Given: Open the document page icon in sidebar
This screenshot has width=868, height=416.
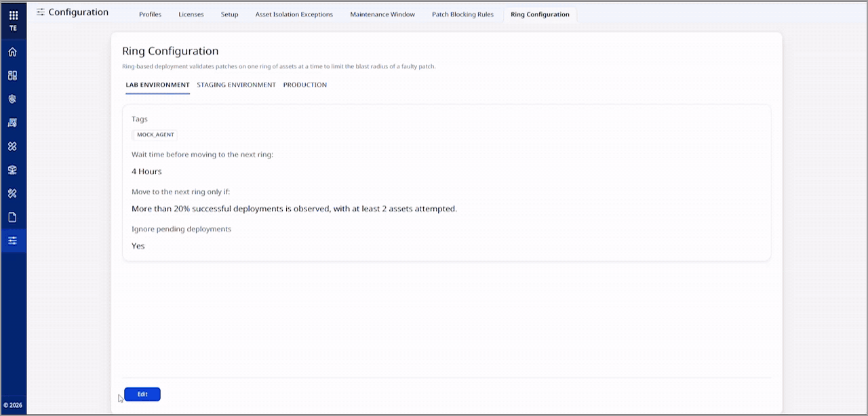Looking at the screenshot, I should coord(12,217).
